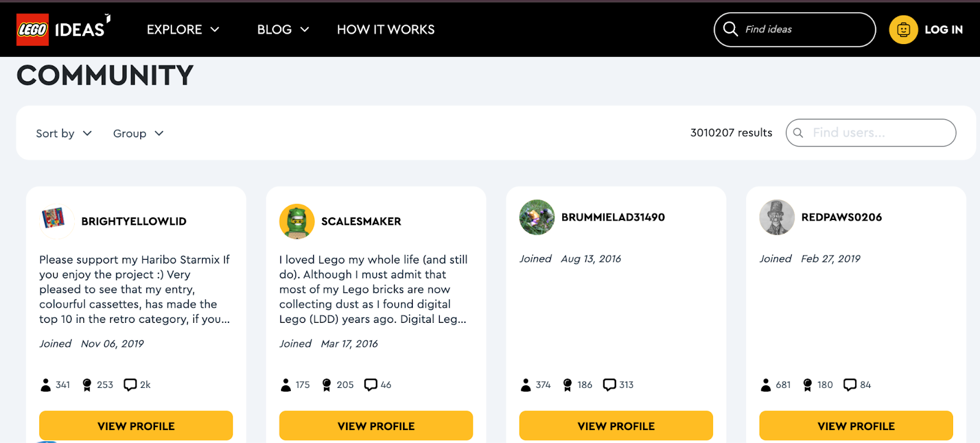Open the Group filter dropdown

coord(138,134)
